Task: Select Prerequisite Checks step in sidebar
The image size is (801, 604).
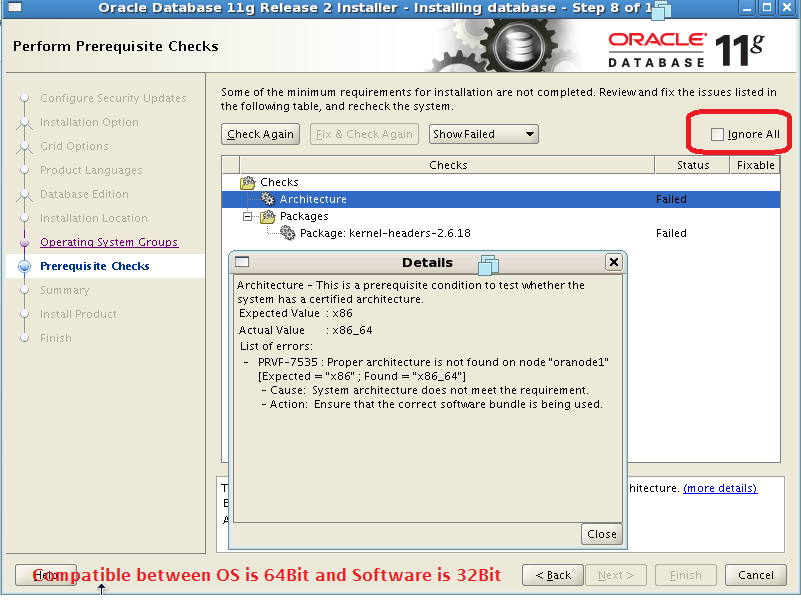Action: [x=95, y=266]
